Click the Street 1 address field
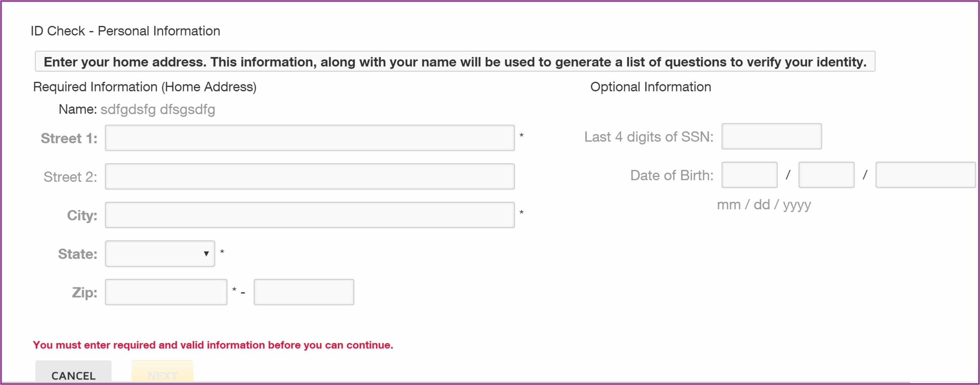Screen dimensions: 980x385 point(310,138)
